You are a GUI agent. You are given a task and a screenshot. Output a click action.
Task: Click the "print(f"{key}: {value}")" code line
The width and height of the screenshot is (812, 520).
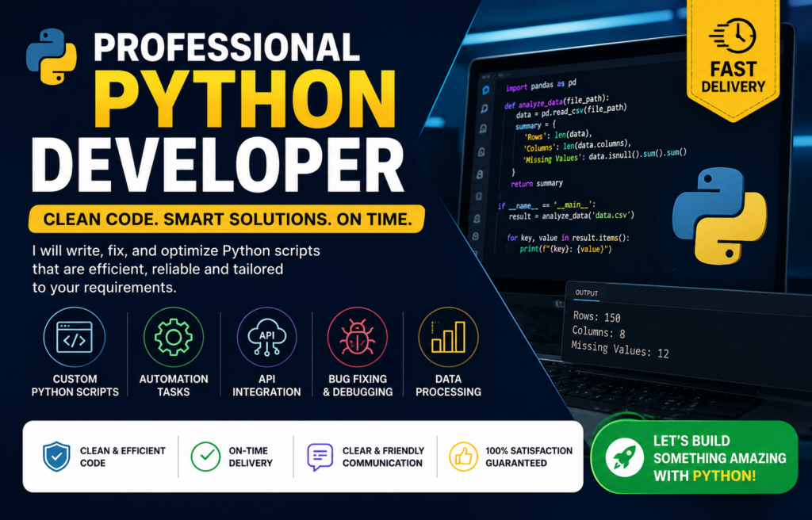click(x=566, y=249)
